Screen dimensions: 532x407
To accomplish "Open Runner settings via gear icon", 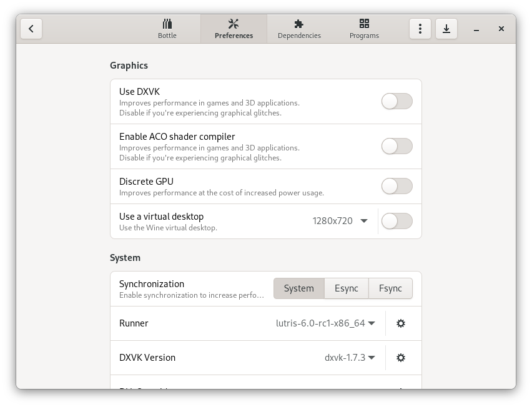I will [401, 323].
